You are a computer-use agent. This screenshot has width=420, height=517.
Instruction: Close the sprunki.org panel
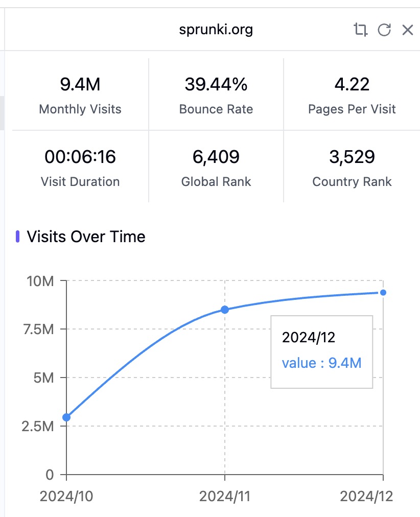pos(408,30)
